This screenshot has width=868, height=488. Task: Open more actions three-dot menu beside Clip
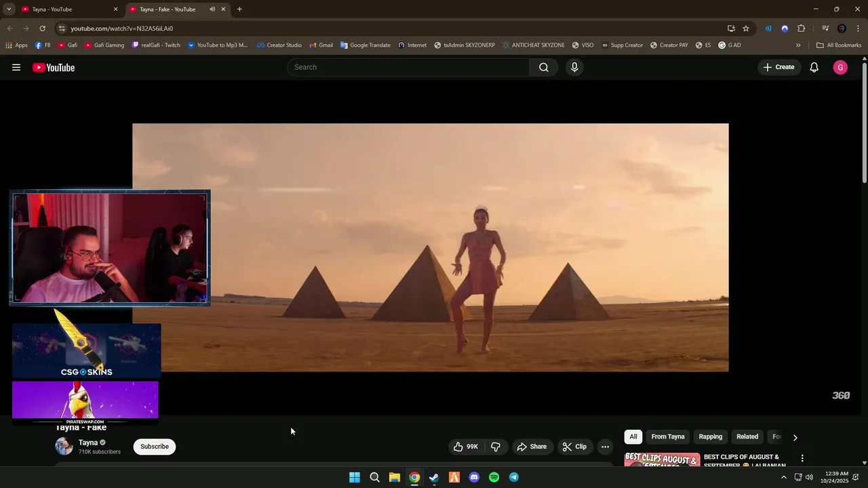(x=605, y=447)
